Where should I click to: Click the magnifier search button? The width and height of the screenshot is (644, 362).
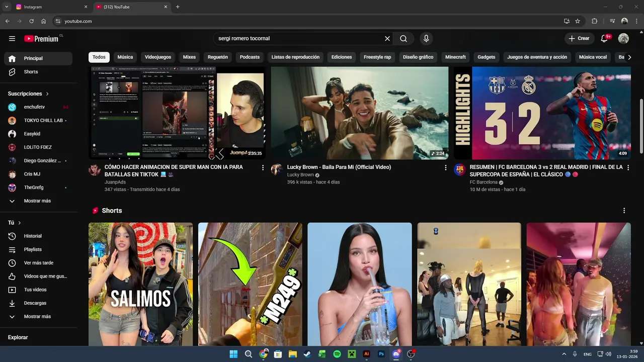[x=404, y=39]
